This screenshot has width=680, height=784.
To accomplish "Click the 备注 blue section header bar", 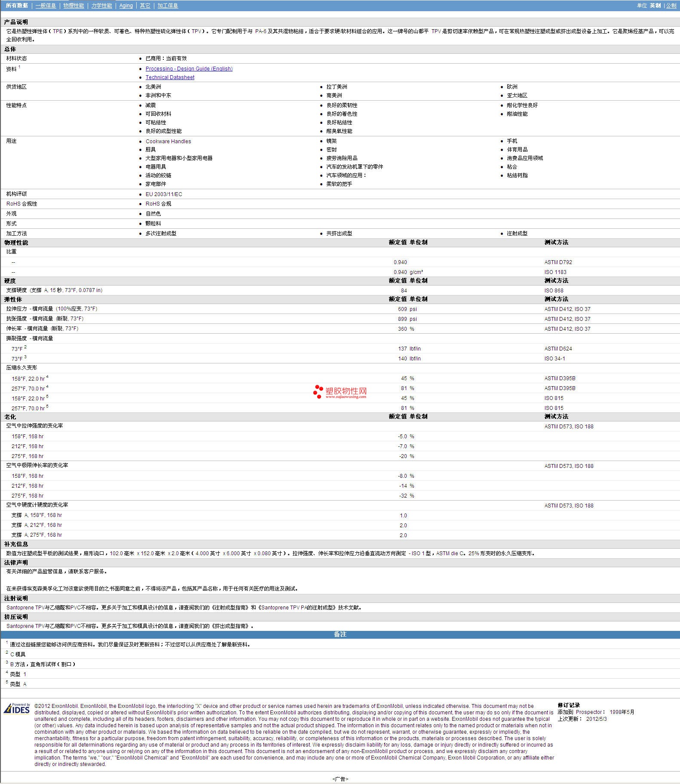I will click(x=340, y=634).
